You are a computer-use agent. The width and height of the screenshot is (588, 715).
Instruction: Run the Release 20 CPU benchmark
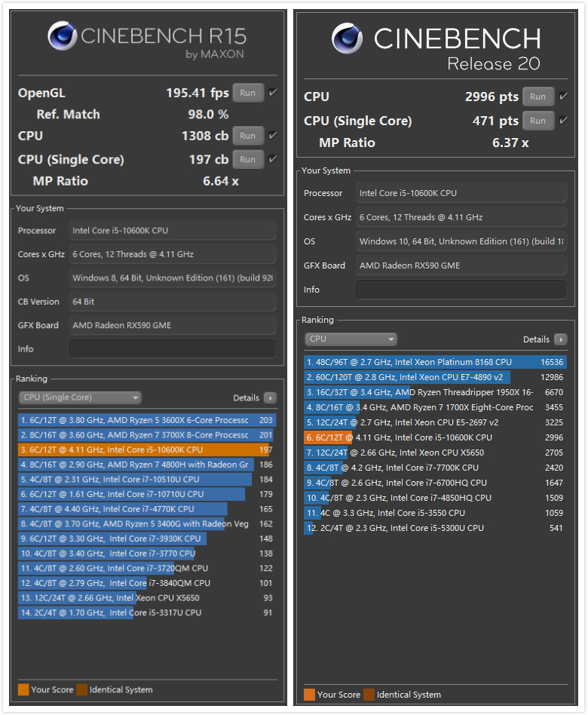537,97
